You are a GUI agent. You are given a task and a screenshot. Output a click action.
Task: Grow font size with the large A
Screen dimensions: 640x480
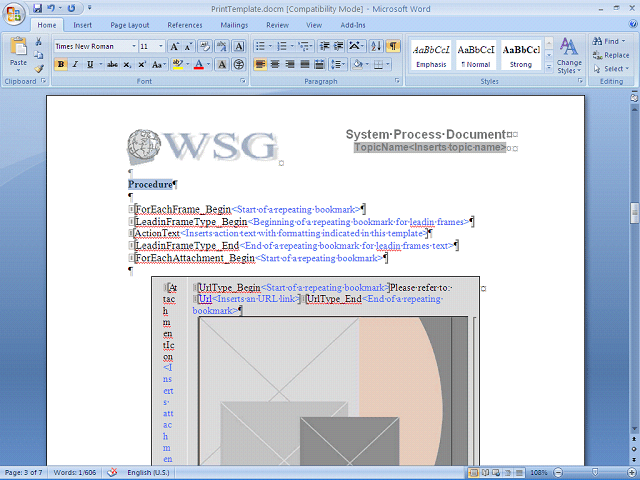(174, 46)
